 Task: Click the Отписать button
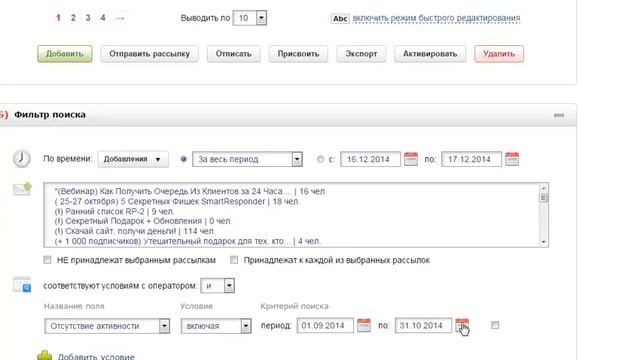pos(233,54)
